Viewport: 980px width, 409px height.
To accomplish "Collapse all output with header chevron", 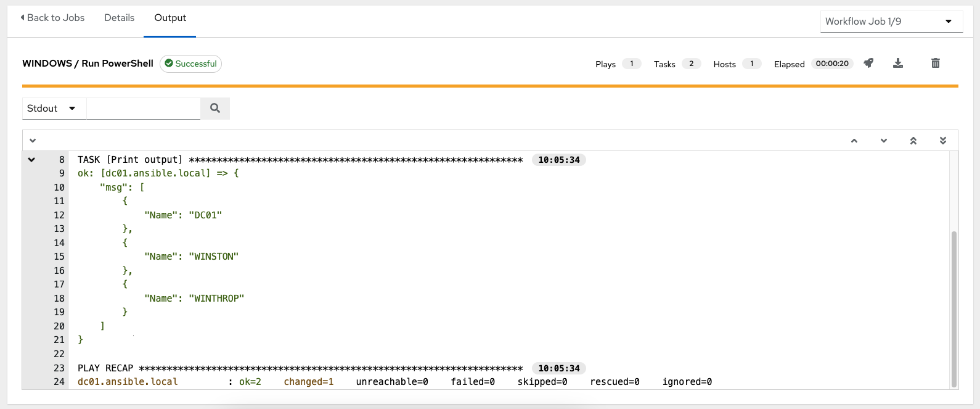I will tap(33, 141).
